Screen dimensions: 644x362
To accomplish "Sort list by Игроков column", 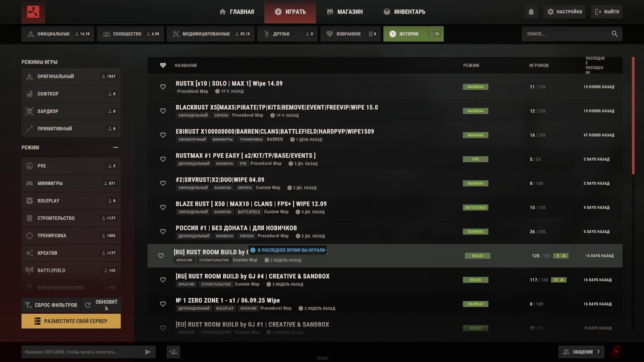I will click(539, 65).
